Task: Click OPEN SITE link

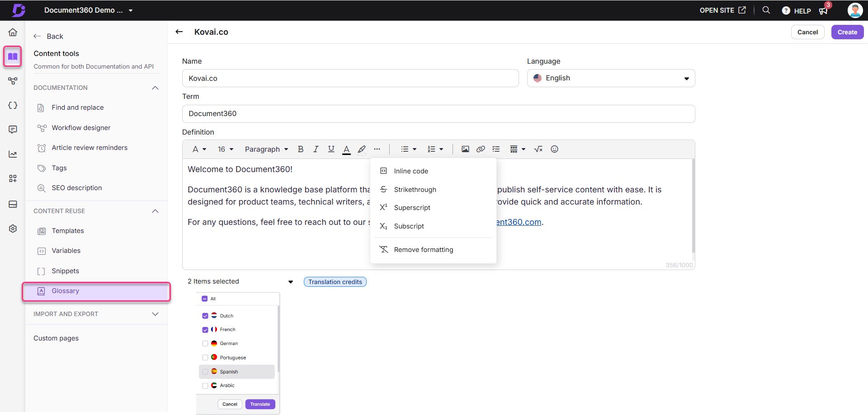Action: click(x=722, y=10)
